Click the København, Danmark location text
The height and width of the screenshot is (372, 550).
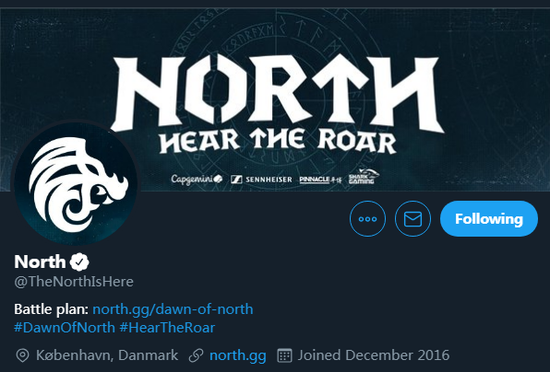coord(107,355)
